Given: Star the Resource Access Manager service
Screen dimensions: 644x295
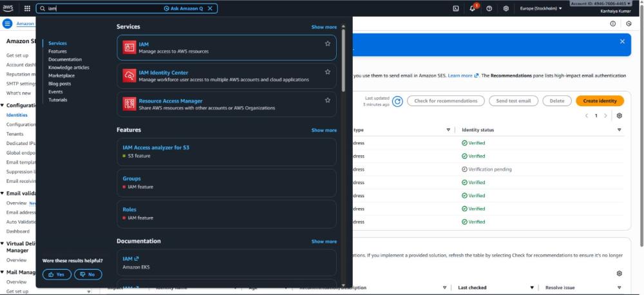Looking at the screenshot, I should (328, 100).
